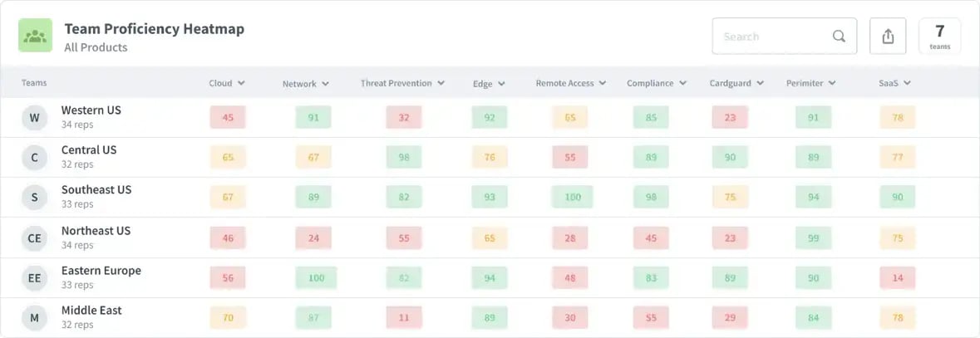Screen dimensions: 980x338
Task: Click the 7 teams counter button
Action: [939, 37]
